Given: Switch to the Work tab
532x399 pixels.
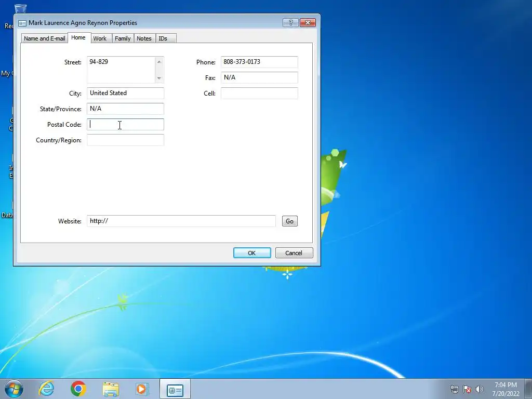Looking at the screenshot, I should point(100,38).
